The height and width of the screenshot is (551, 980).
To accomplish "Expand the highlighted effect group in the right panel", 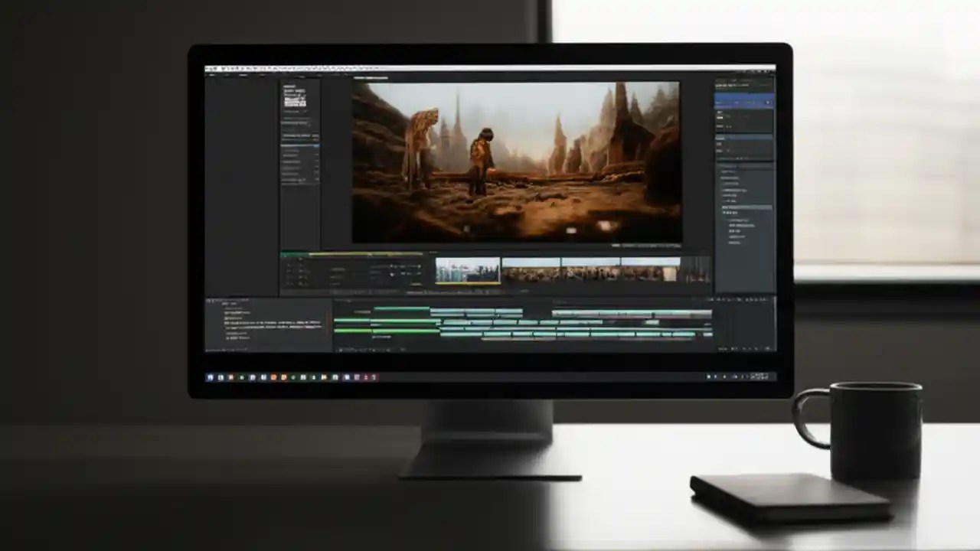I will [x=726, y=205].
